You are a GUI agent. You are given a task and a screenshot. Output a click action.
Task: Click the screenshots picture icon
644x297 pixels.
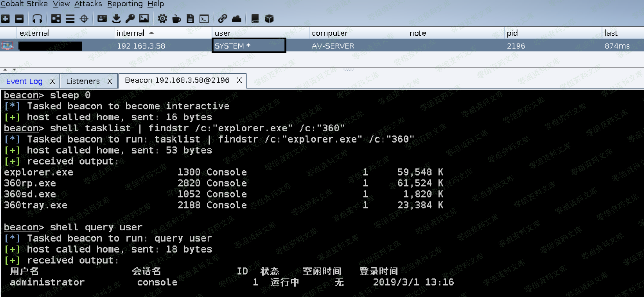[x=144, y=19]
